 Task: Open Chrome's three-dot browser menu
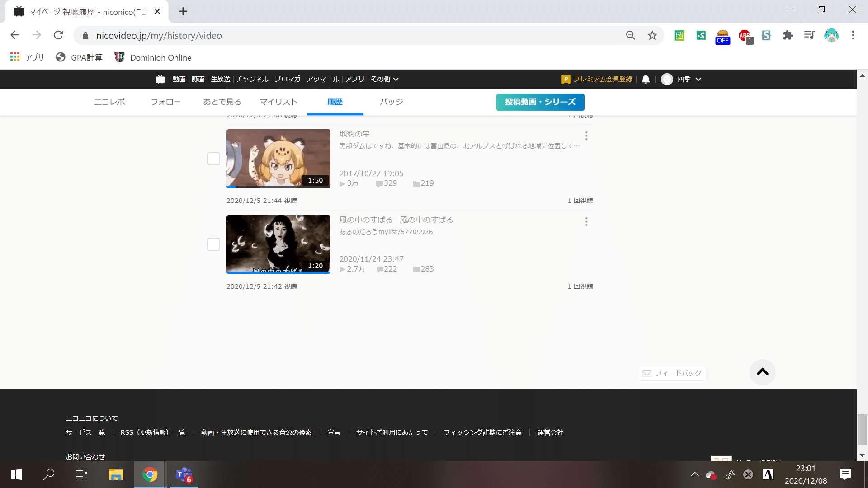point(853,35)
